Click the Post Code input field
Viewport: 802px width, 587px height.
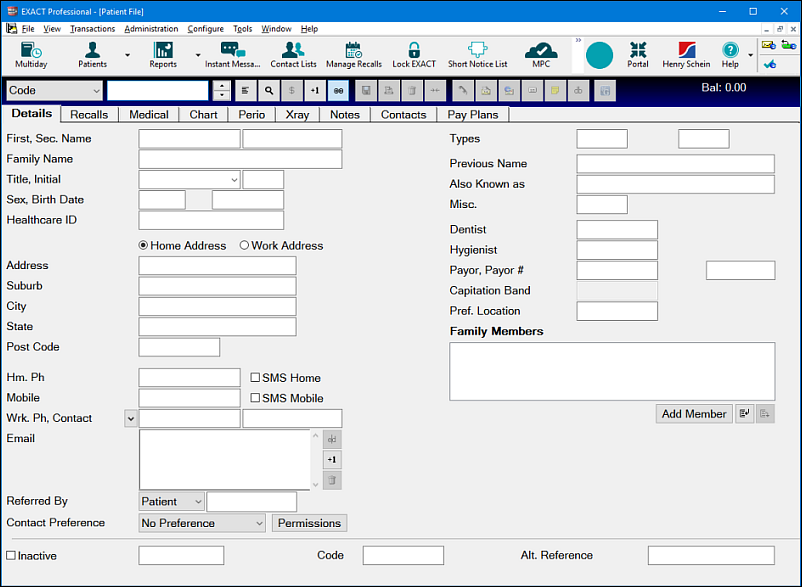pyautogui.click(x=179, y=347)
